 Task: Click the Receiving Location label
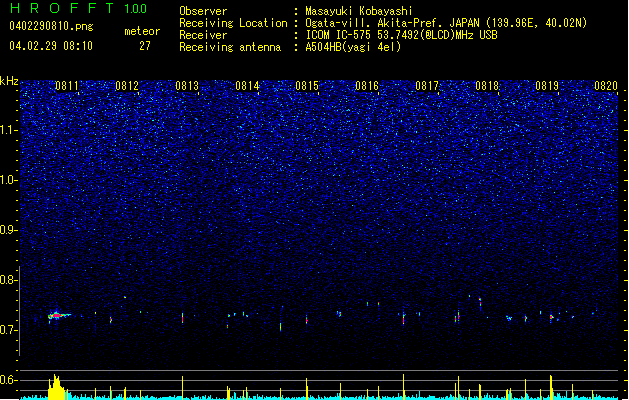click(x=233, y=23)
